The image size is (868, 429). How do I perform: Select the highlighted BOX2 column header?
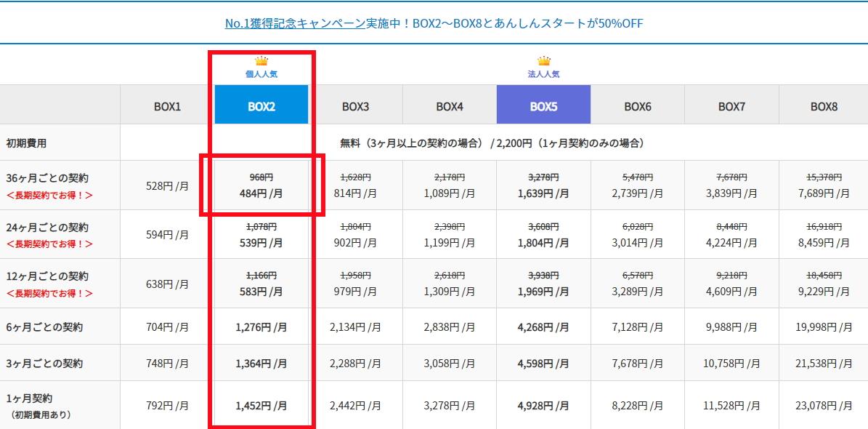point(261,104)
